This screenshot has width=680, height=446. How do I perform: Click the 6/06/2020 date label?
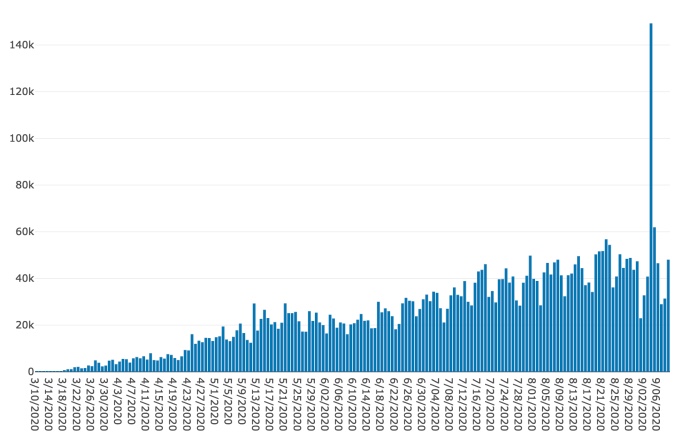pos(338,404)
